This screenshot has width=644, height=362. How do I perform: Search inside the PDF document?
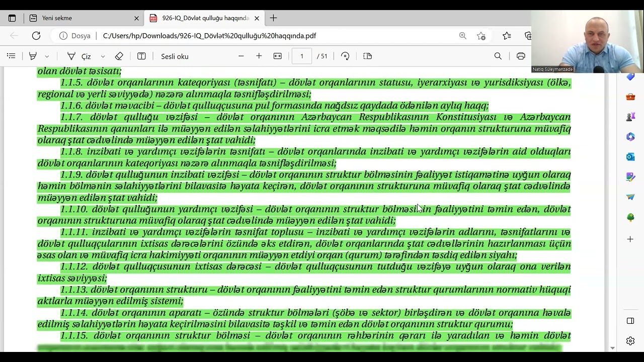pyautogui.click(x=498, y=56)
